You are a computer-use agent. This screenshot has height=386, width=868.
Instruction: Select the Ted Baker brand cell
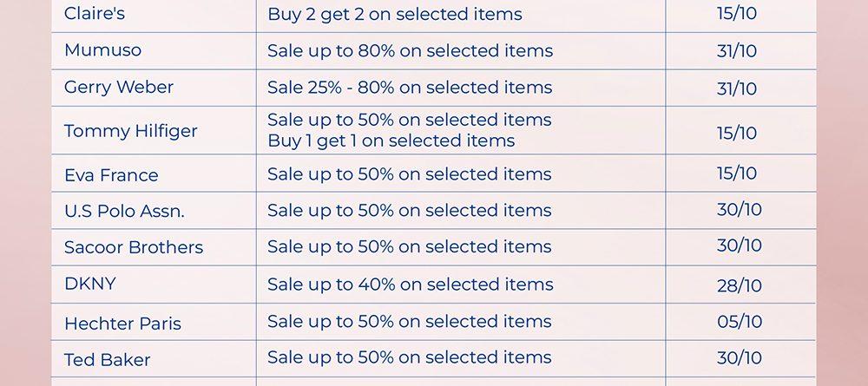coord(108,360)
